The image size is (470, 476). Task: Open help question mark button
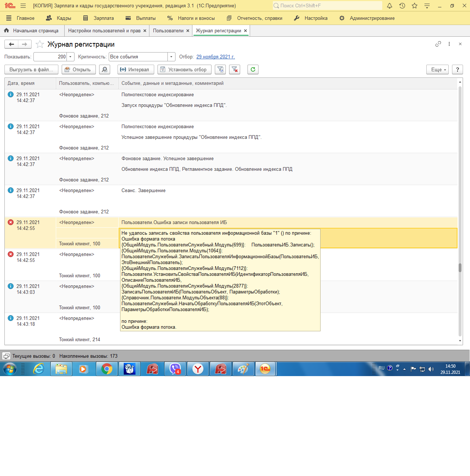pyautogui.click(x=458, y=69)
